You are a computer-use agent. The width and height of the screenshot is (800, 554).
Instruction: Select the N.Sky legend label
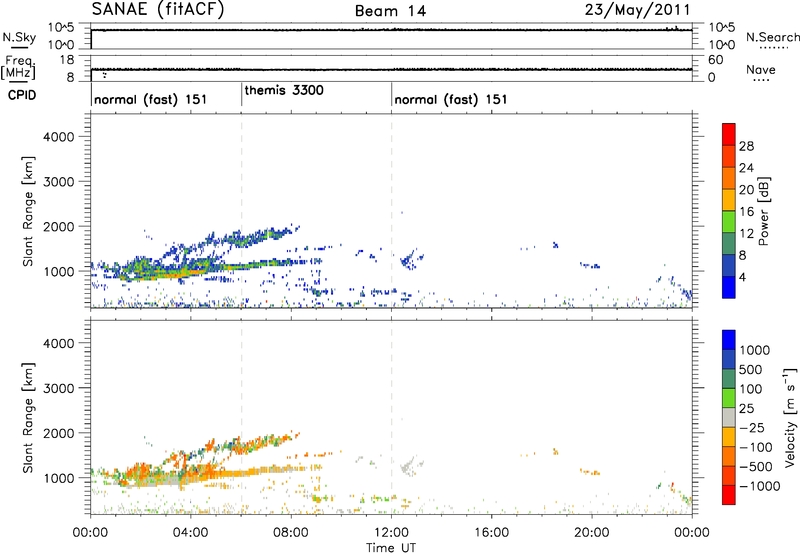[19, 37]
